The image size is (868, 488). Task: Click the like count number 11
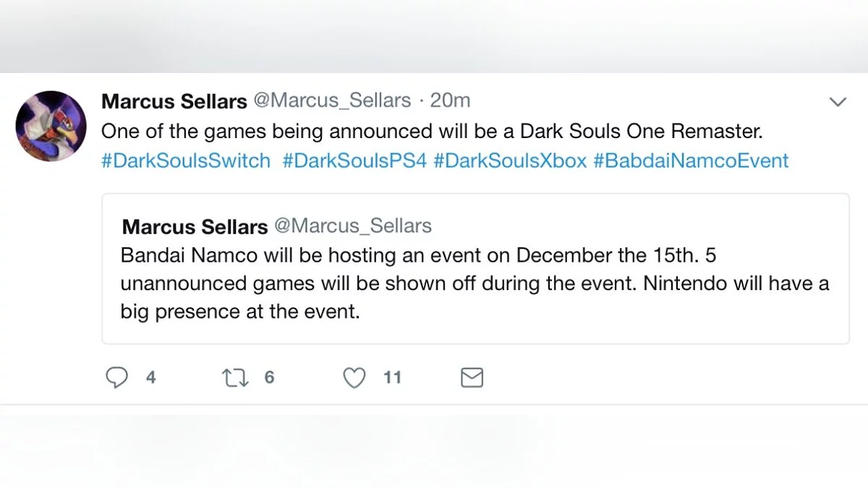(392, 377)
